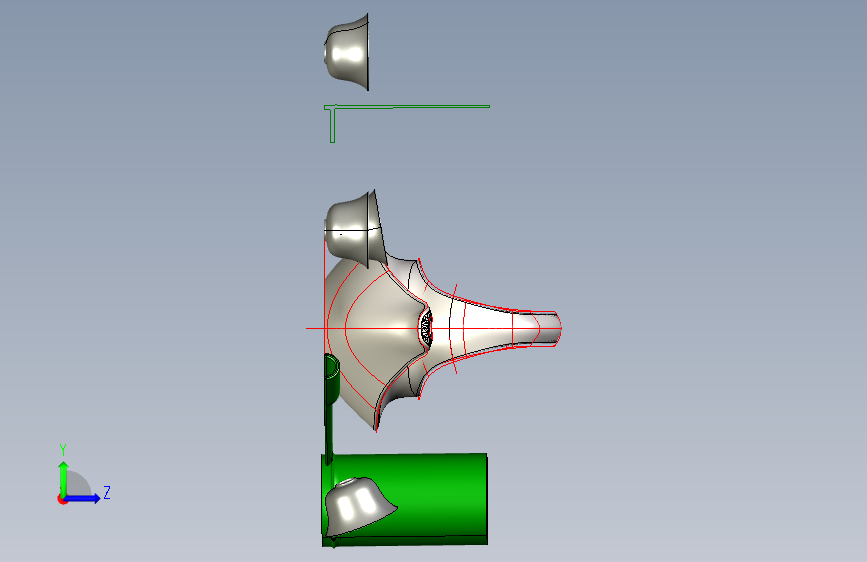This screenshot has width=867, height=562.
Task: Click the Y label on the axis triad
Action: pyautogui.click(x=63, y=450)
